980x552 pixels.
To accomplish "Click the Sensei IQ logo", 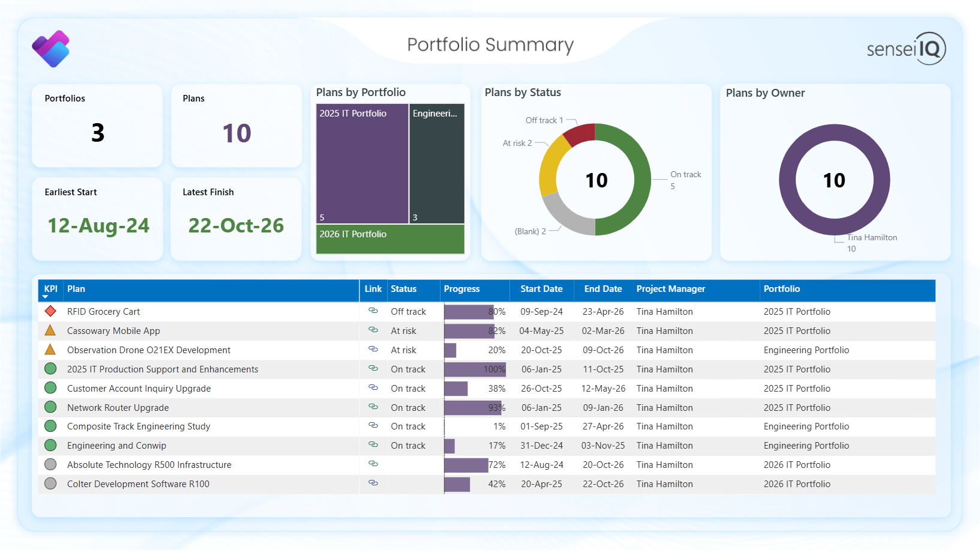I will tap(906, 49).
